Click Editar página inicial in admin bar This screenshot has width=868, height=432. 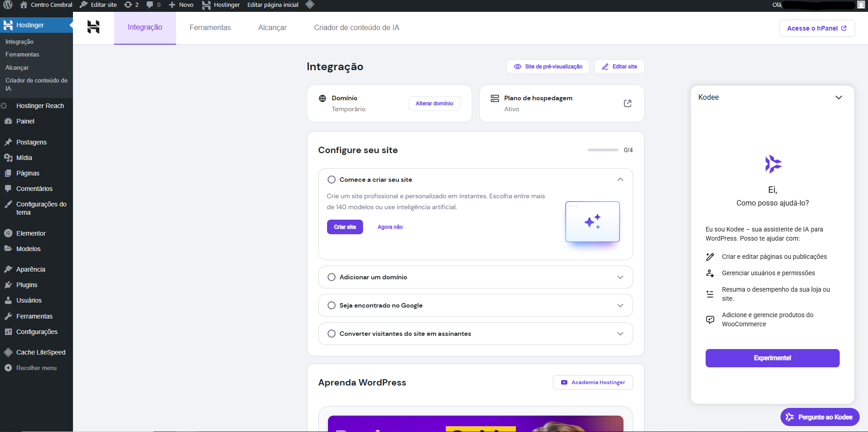[273, 5]
